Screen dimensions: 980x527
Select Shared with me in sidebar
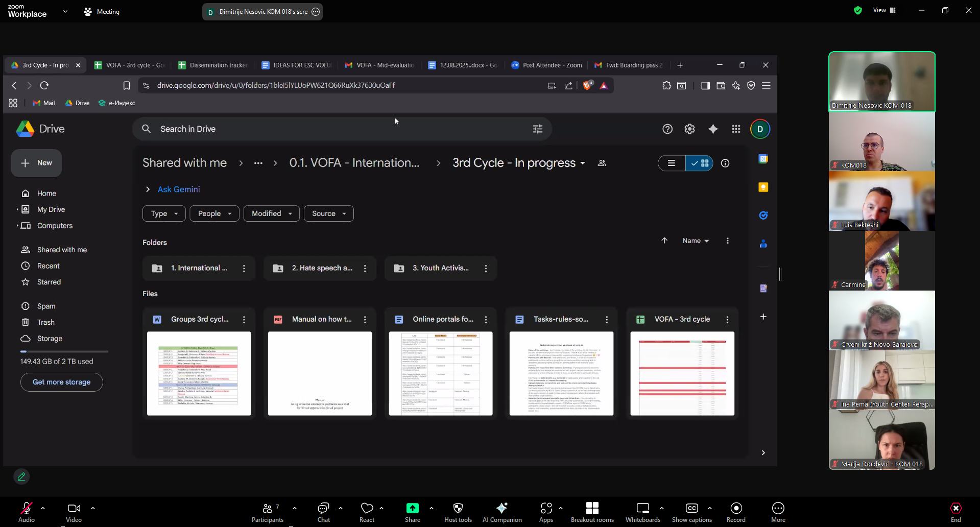click(x=62, y=250)
